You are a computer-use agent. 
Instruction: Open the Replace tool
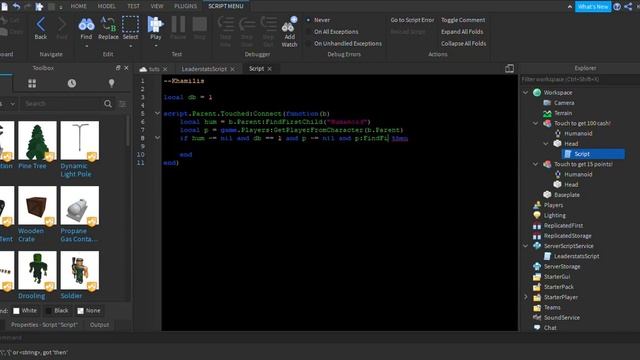pos(108,24)
